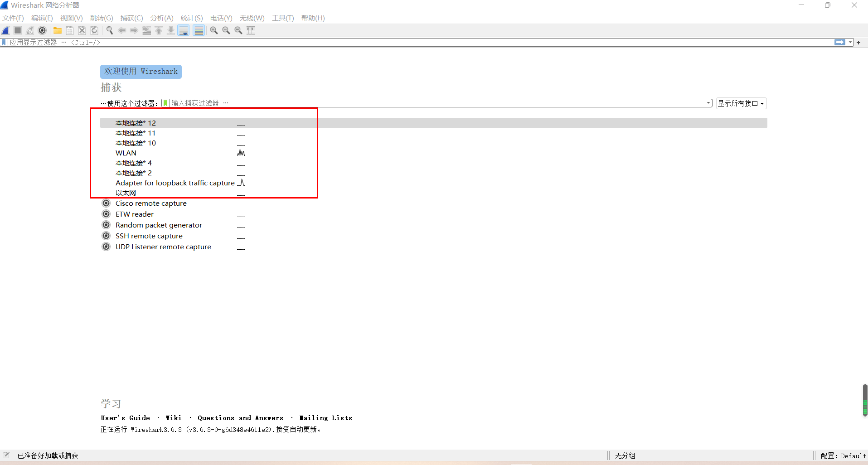Viewport: 868px width, 465px height.
Task: Start capturing packets with shark fin icon
Action: click(x=6, y=30)
